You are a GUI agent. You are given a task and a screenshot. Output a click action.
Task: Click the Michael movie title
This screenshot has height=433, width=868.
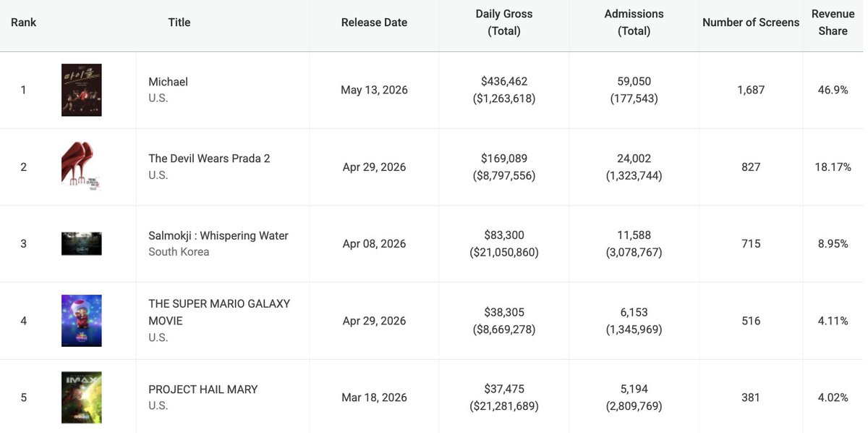click(169, 82)
